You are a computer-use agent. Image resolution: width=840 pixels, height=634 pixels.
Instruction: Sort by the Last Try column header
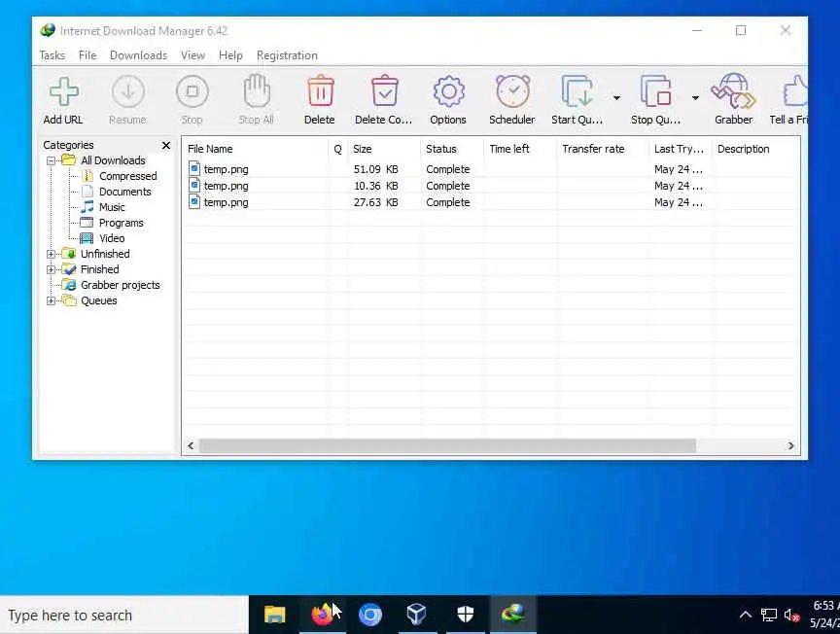coord(681,149)
